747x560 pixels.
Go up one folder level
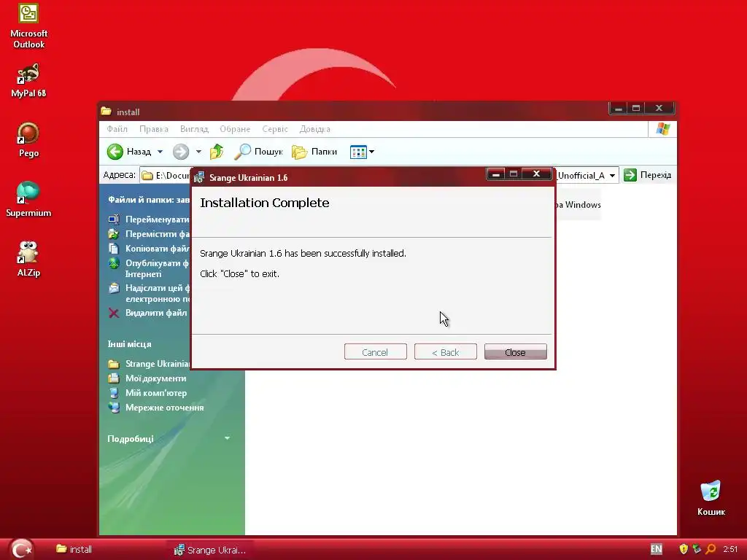pyautogui.click(x=217, y=152)
